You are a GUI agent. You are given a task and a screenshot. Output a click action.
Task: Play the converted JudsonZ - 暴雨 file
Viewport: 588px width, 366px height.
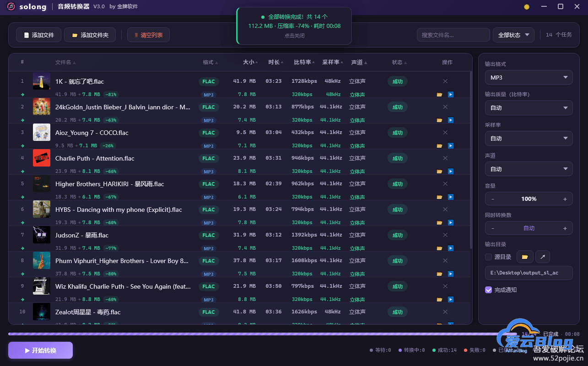click(451, 248)
